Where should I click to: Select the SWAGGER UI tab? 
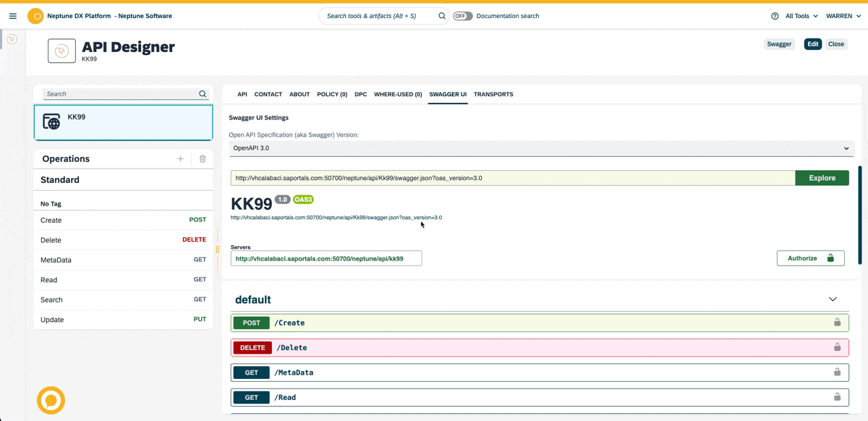pos(448,95)
